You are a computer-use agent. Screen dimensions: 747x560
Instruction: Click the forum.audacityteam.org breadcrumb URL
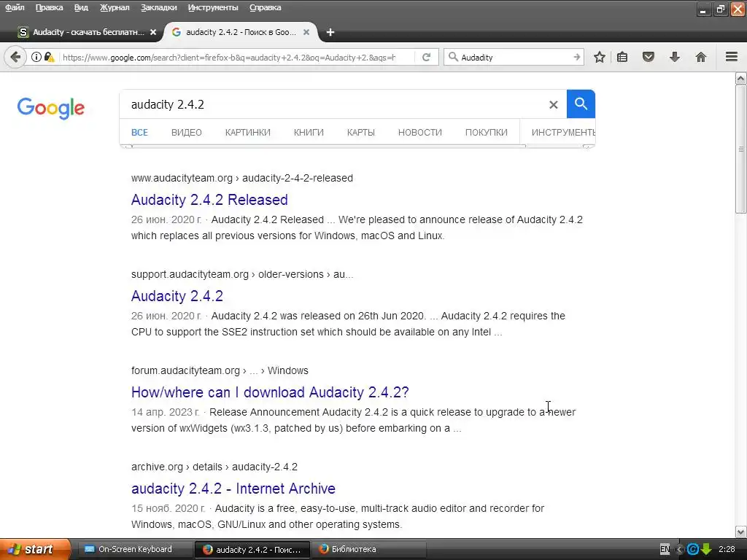tap(220, 370)
